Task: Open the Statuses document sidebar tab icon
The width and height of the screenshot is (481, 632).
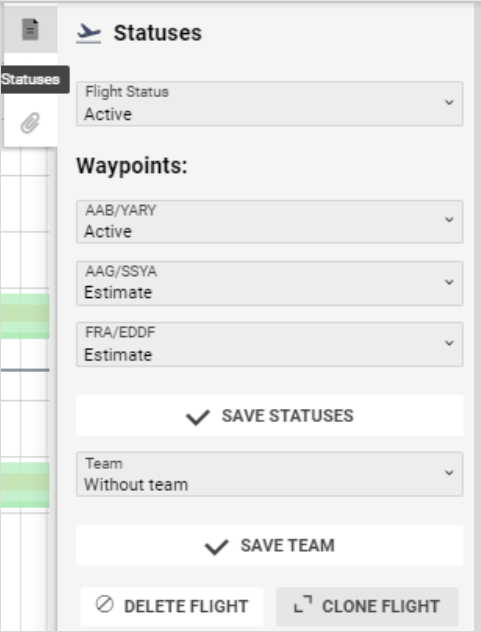Action: (30, 29)
